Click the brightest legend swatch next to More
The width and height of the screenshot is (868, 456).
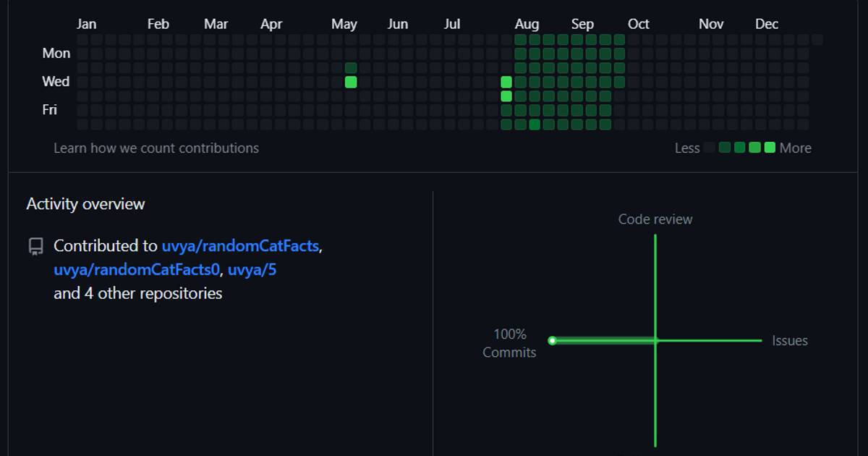tap(770, 148)
